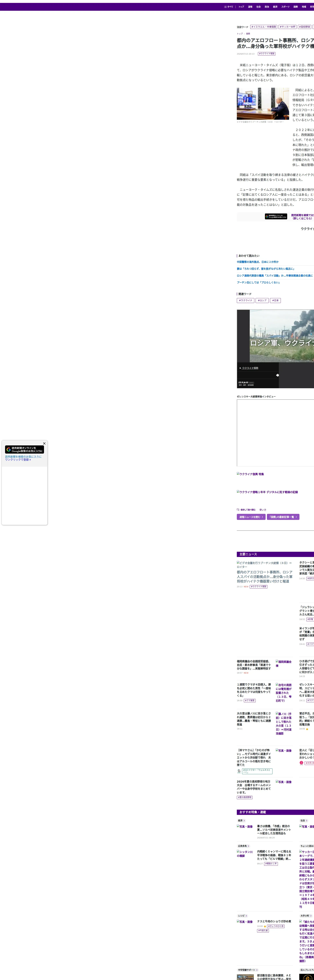
Task: Click the 保存して後で読む save icon
Action: pyautogui.click(x=238, y=509)
